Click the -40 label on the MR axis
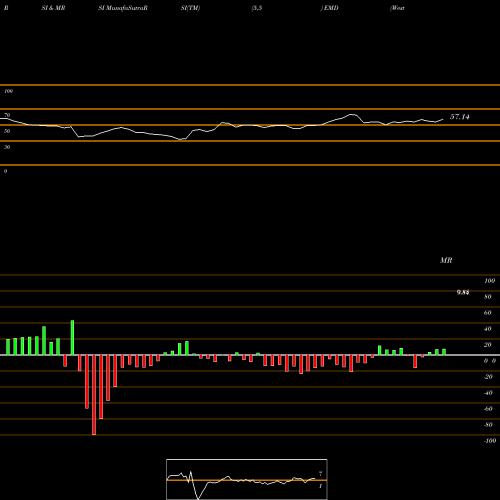The height and width of the screenshot is (500, 500). [x=488, y=393]
